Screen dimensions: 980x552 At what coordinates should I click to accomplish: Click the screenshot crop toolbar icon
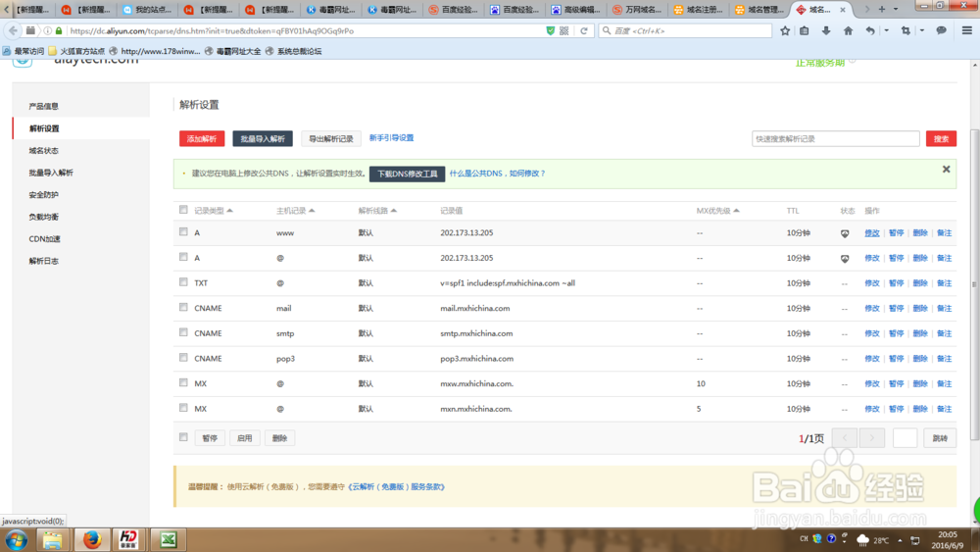click(x=906, y=30)
